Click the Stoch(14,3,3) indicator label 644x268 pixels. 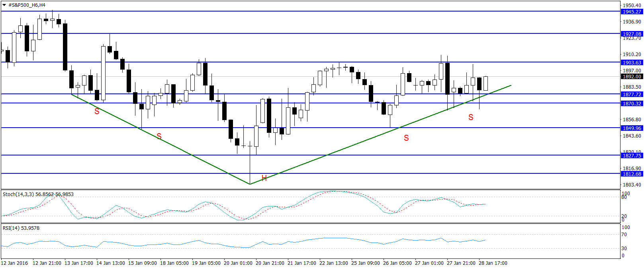pyautogui.click(x=38, y=194)
